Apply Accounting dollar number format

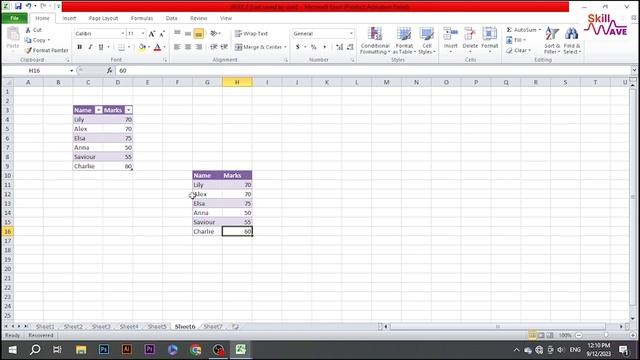coord(298,47)
